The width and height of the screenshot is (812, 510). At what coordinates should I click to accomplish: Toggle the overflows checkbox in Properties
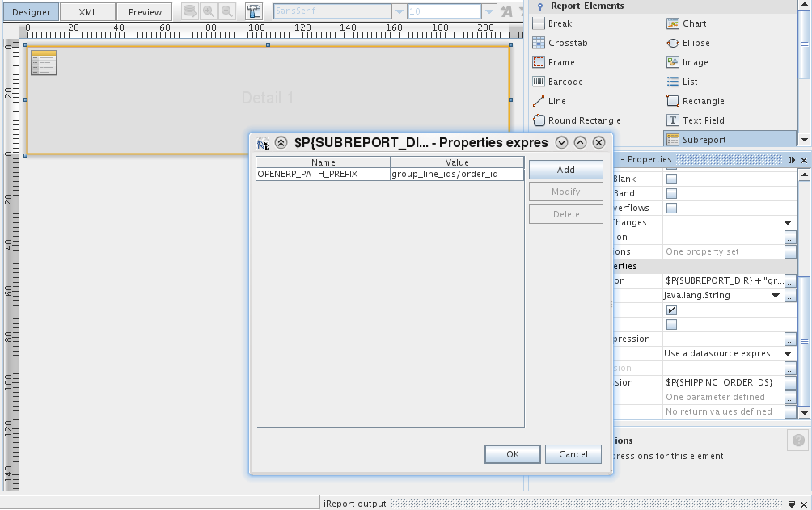[671, 209]
